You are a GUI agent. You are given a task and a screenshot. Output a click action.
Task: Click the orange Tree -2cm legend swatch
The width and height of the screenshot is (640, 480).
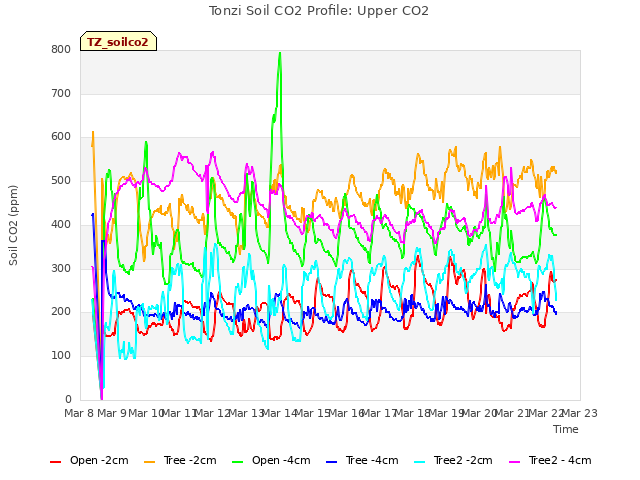[x=150, y=462]
